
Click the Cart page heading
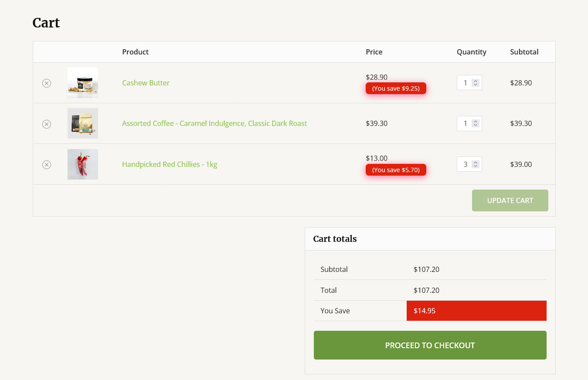46,23
